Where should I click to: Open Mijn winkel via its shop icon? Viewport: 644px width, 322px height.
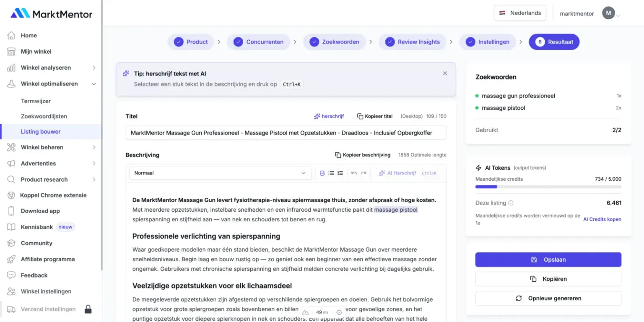coord(11,52)
